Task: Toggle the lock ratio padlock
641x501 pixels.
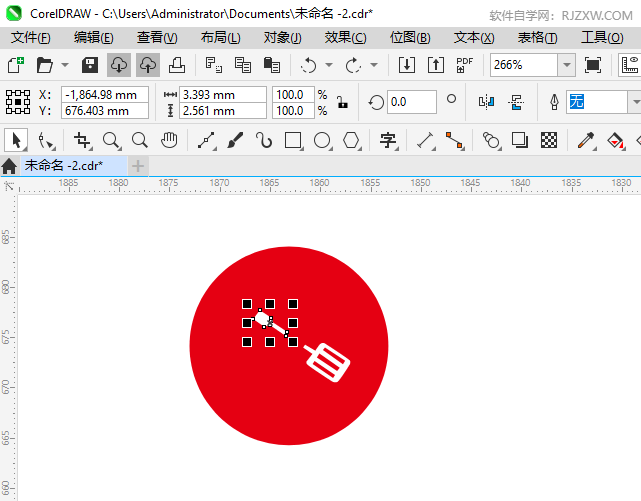Action: (343, 102)
